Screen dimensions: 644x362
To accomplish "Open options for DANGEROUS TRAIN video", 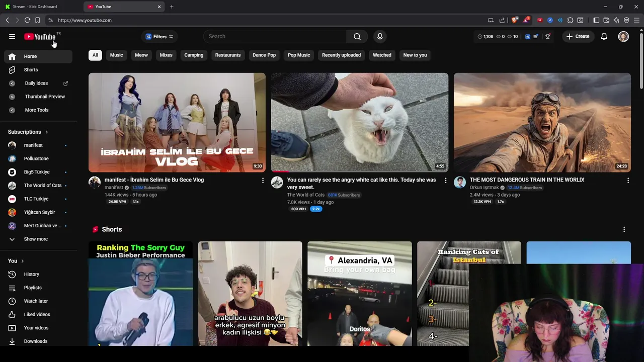I will point(628,180).
